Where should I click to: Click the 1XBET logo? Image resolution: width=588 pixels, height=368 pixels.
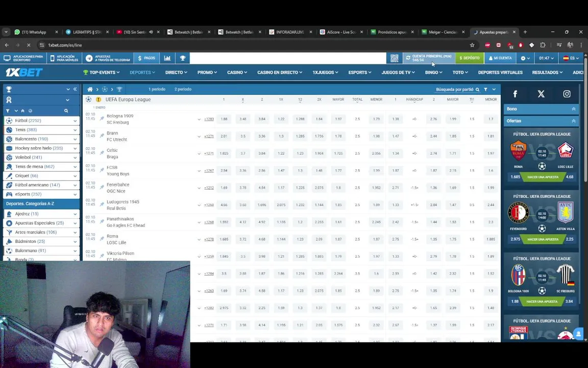23,73
